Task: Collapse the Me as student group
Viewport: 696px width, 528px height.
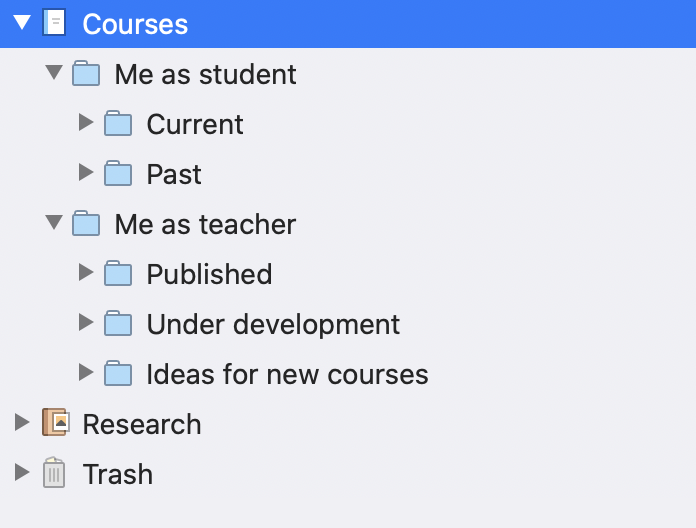Action: click(x=54, y=72)
